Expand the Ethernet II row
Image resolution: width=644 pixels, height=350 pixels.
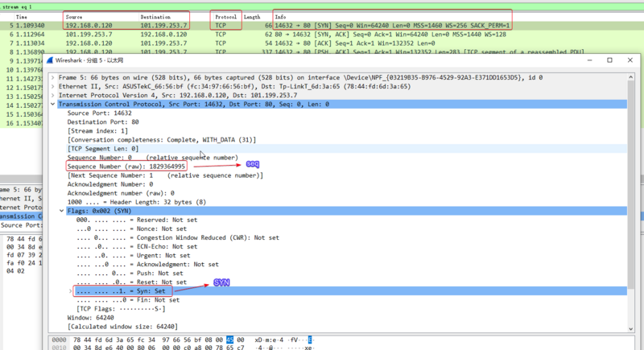point(52,87)
